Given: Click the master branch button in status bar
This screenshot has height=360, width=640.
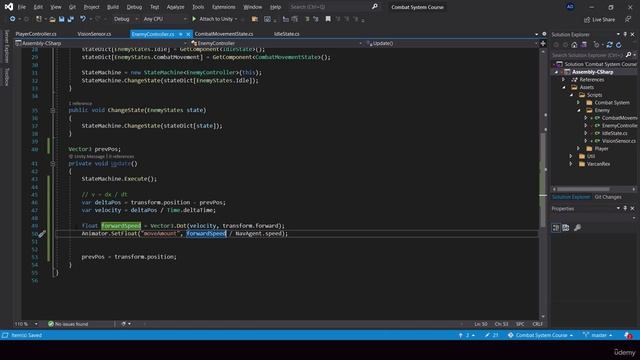Looking at the screenshot, I should coord(598,335).
